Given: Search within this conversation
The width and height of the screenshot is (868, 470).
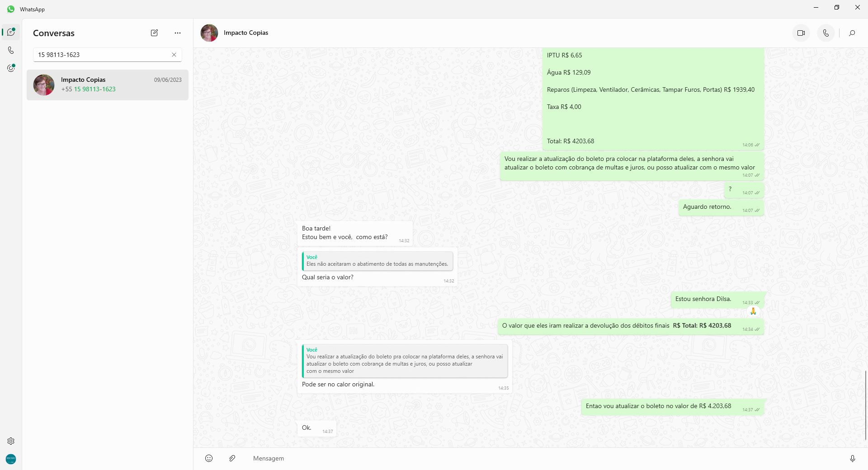Looking at the screenshot, I should pyautogui.click(x=852, y=33).
